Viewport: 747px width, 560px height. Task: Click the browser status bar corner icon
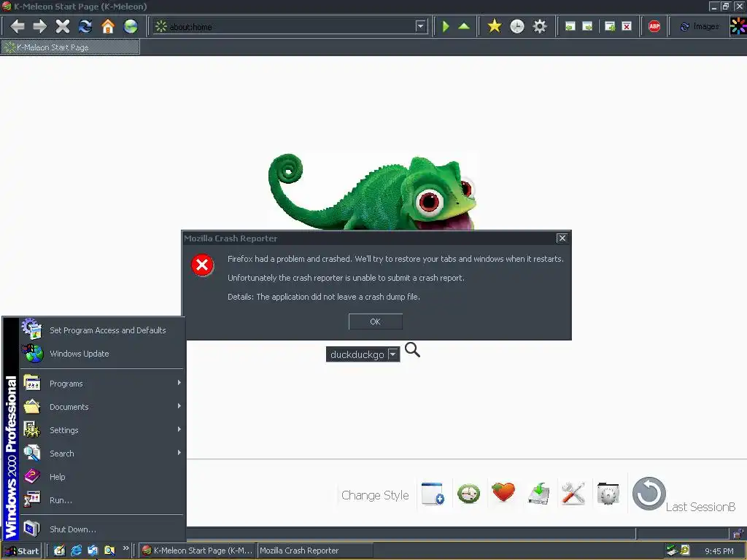(x=738, y=533)
